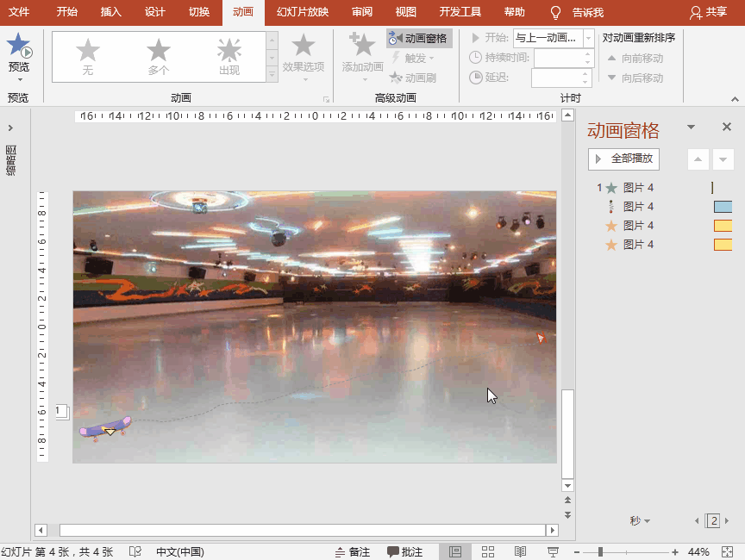Viewport: 745px width, 560px height.
Task: Click the Duration time input field
Action: (x=563, y=58)
